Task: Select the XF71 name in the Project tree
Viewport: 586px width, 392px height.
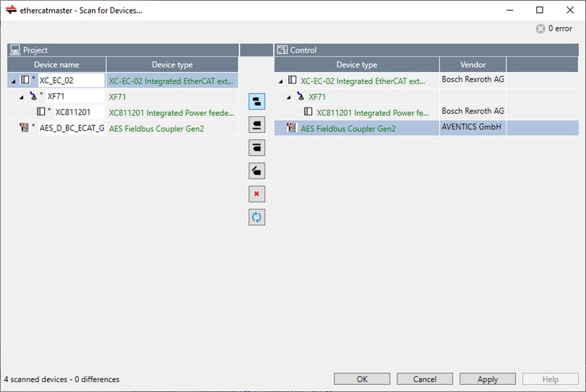Action: tap(56, 96)
